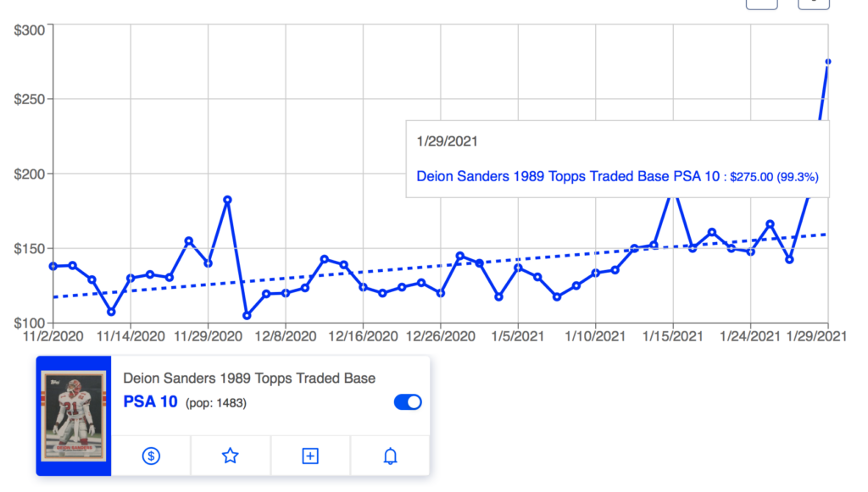Click the "1/5/2021" x-axis date label

click(x=518, y=336)
